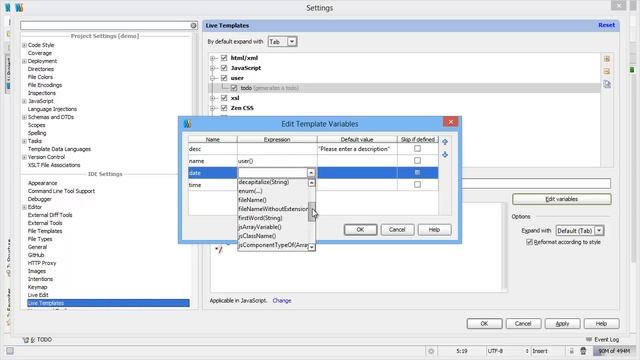640x360 pixels.
Task: Click the settings search input field
Action: point(105,25)
